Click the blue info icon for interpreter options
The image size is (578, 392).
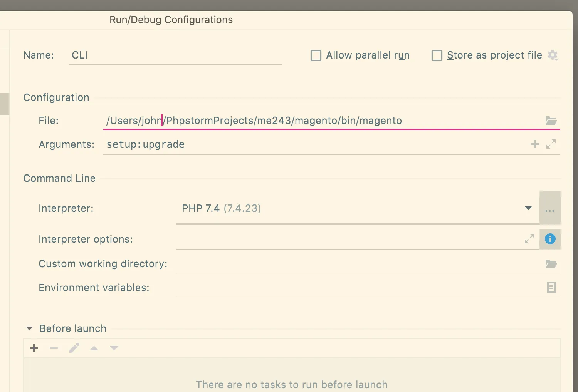pos(550,239)
